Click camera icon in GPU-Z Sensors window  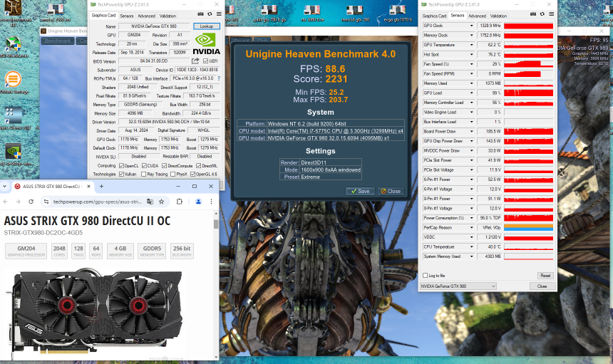[533, 14]
